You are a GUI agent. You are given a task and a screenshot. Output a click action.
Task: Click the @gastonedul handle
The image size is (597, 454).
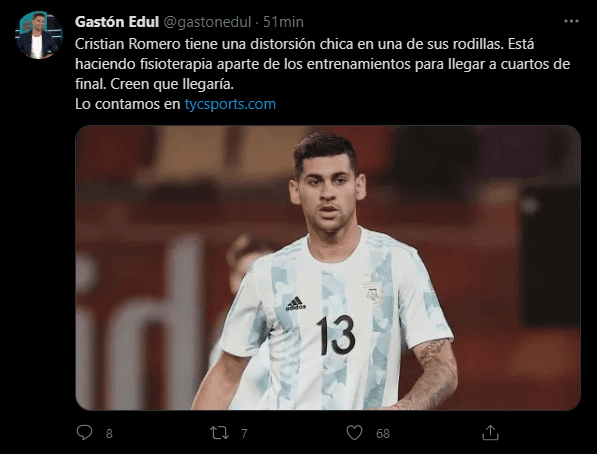pyautogui.click(x=207, y=22)
